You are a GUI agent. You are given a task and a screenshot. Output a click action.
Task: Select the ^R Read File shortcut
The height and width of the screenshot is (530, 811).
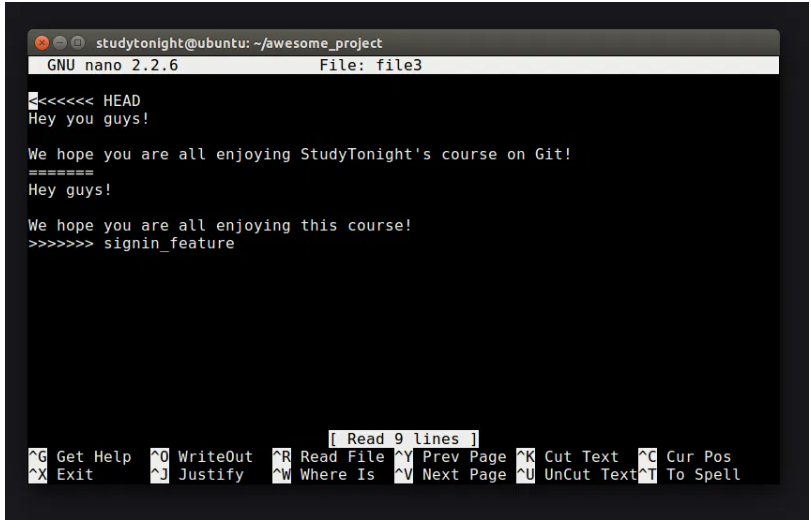328,457
